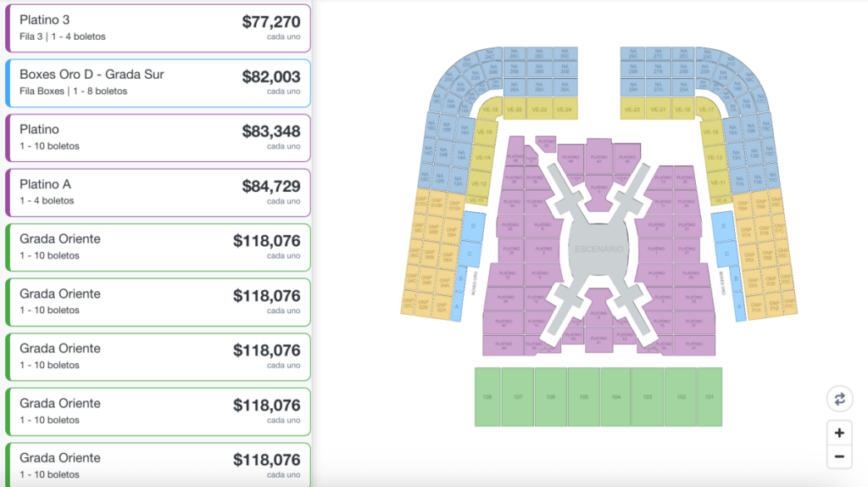Select the Platino 3 ticket listing

[x=158, y=28]
